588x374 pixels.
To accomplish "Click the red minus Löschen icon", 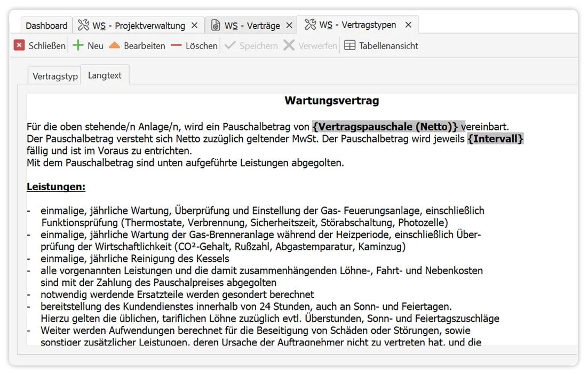I will [x=176, y=46].
